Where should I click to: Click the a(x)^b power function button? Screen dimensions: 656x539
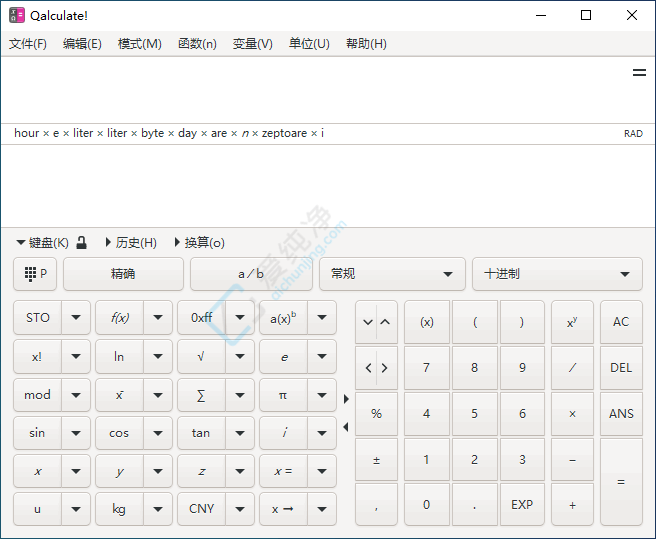pyautogui.click(x=283, y=318)
